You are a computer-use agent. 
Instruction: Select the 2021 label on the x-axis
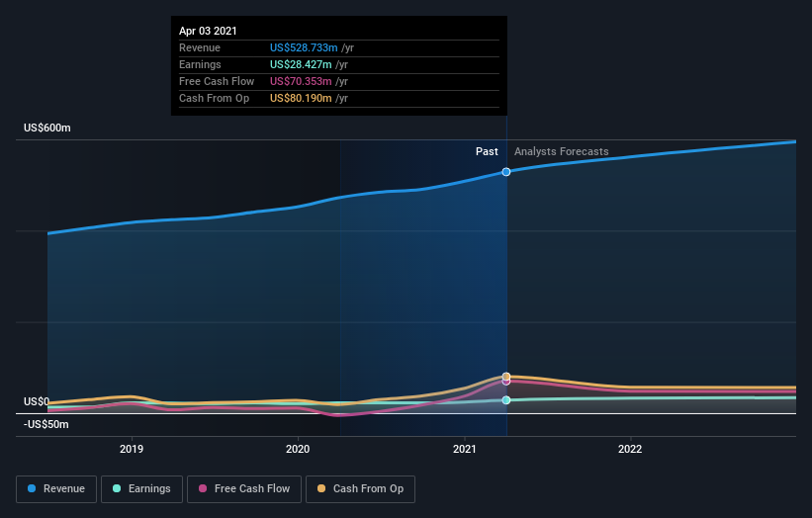coord(465,449)
